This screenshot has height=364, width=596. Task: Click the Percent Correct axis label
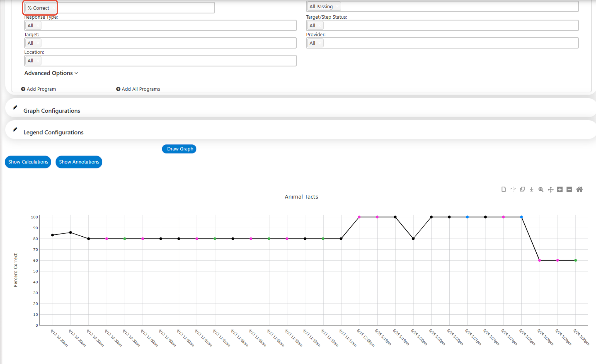point(16,270)
